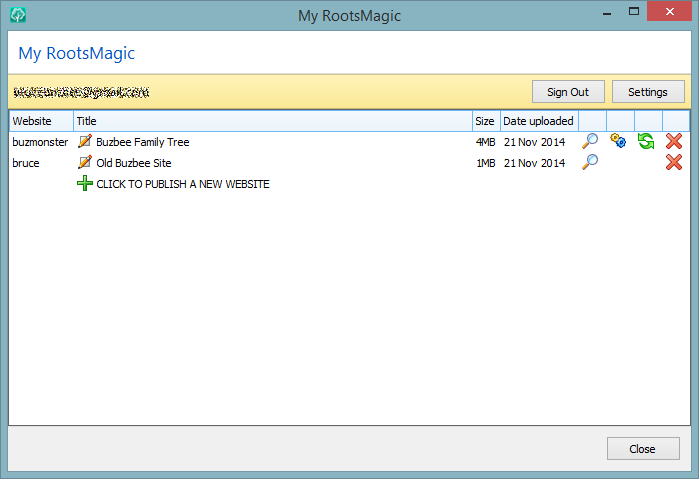Delete buzmonster site with red X
699x479 pixels.
point(674,141)
